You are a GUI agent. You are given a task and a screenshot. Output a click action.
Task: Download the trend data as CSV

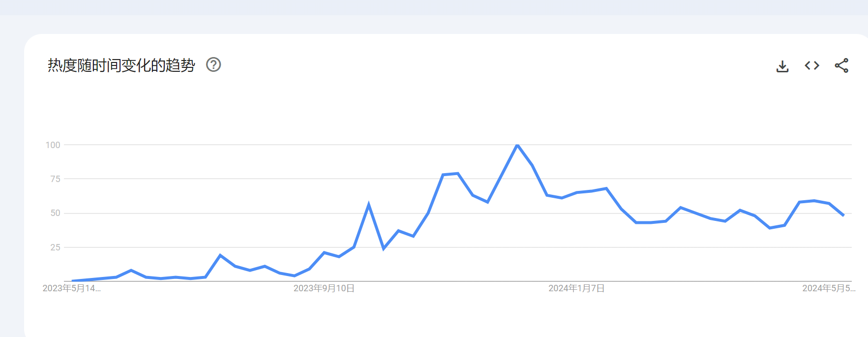pyautogui.click(x=782, y=66)
